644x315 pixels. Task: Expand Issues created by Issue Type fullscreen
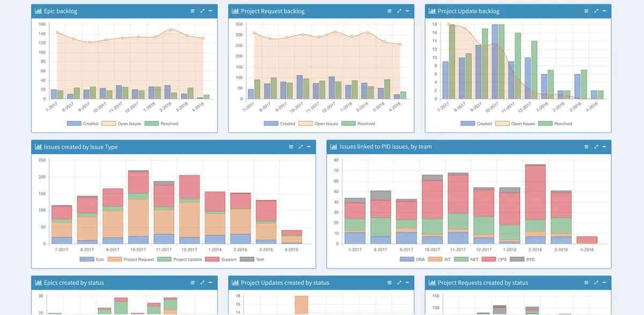(301, 146)
